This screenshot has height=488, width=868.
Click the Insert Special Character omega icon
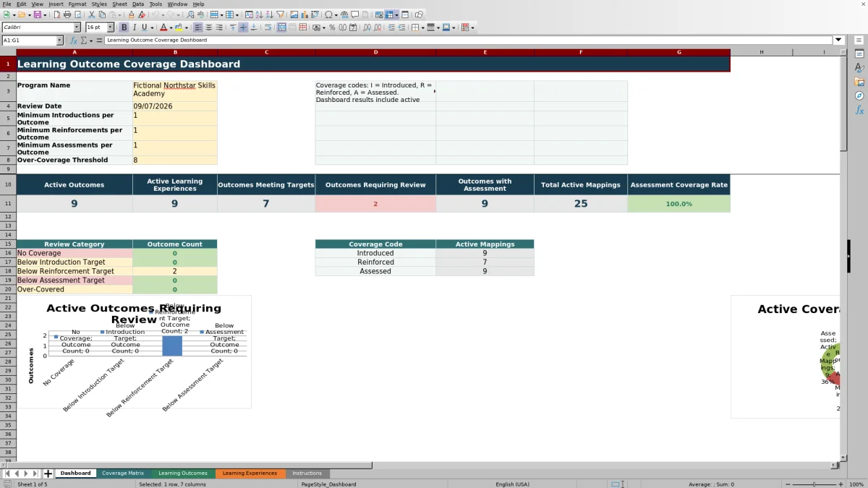tap(329, 14)
